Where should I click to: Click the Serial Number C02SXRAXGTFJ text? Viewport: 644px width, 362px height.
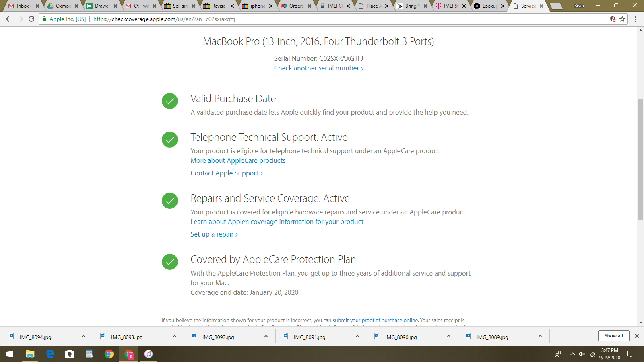click(x=318, y=58)
